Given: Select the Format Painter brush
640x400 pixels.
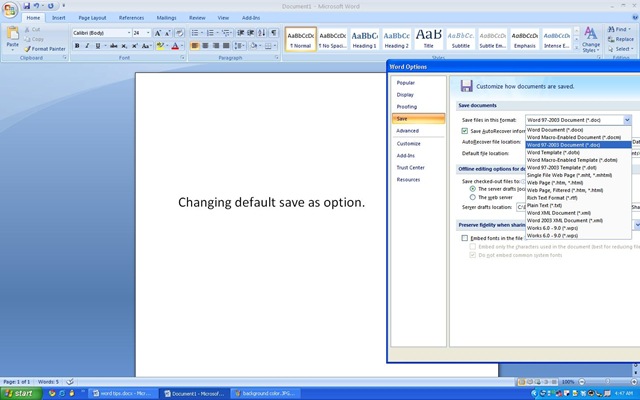Looking at the screenshot, I should (27, 49).
